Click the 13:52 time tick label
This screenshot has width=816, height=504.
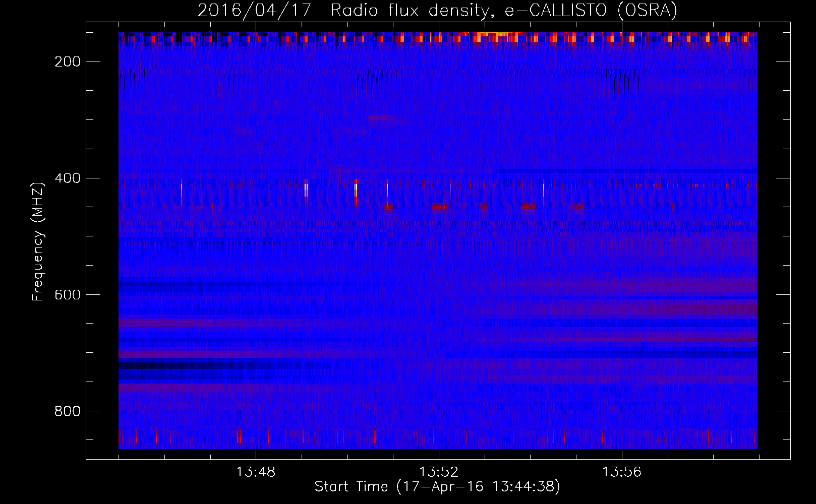tap(439, 472)
